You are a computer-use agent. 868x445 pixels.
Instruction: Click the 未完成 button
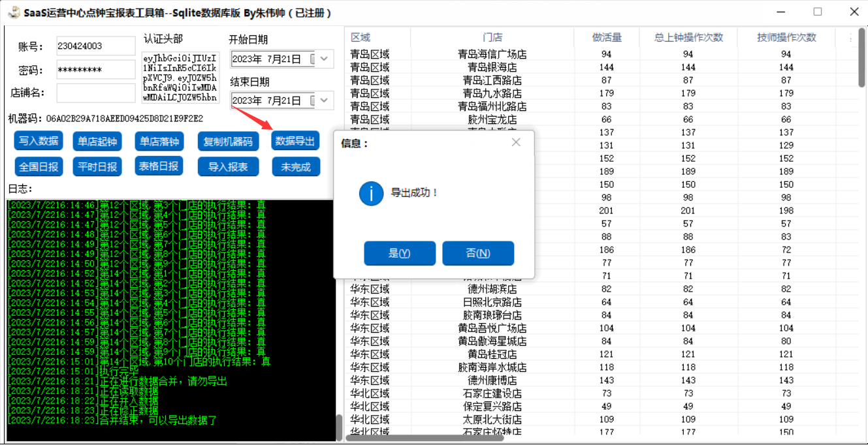coord(295,166)
